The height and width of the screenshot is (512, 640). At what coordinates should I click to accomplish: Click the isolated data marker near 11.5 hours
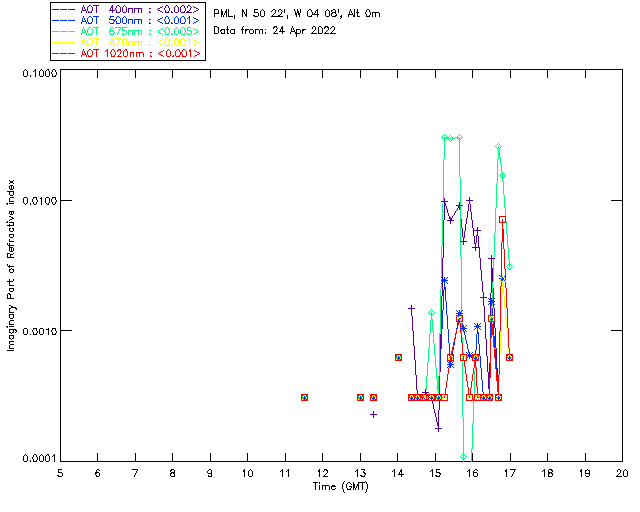click(304, 397)
